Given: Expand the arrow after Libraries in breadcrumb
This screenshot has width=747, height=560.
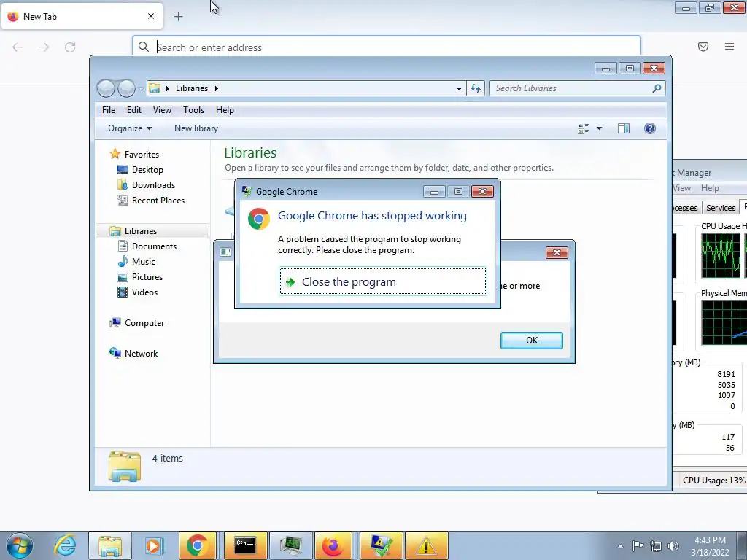Looking at the screenshot, I should click(216, 88).
